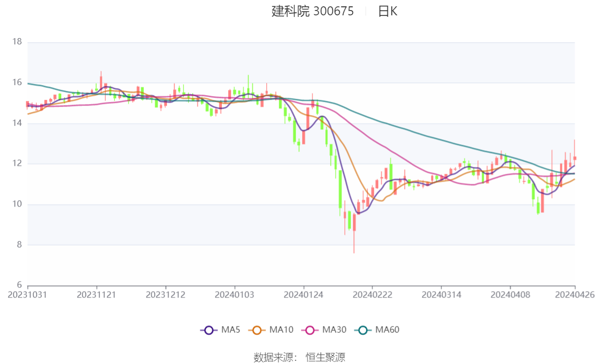Click the 20240103 x-axis date label

coord(234,295)
